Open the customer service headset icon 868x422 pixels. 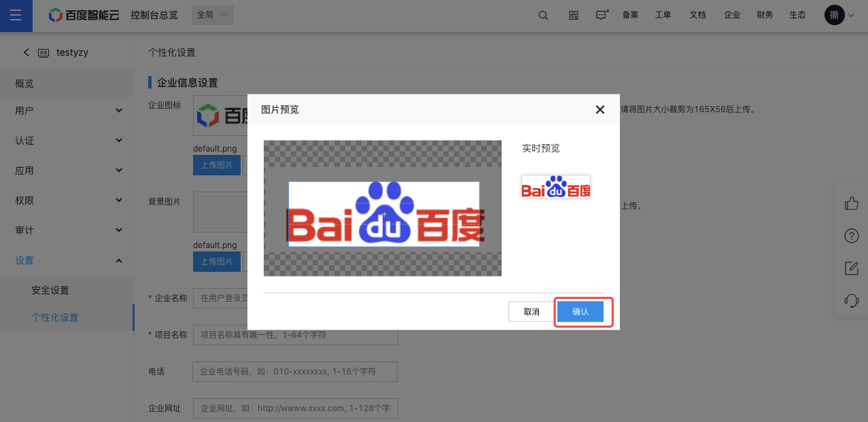[851, 300]
